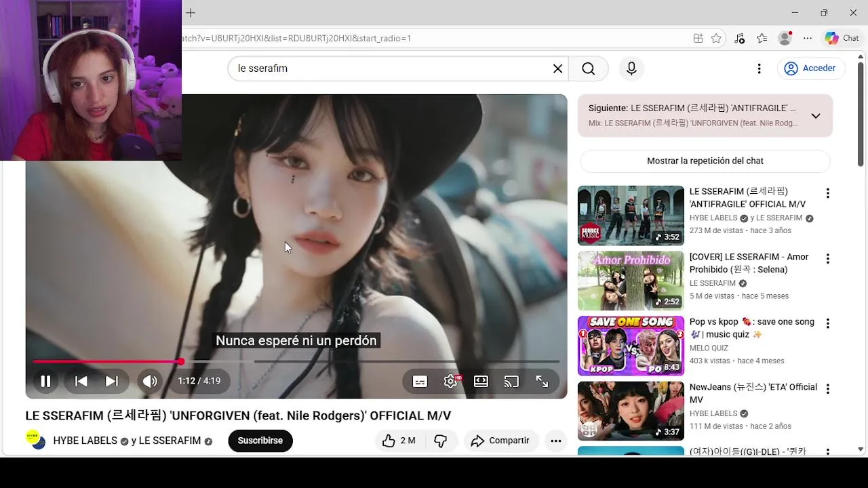Skip to next video in playlist

[112, 381]
